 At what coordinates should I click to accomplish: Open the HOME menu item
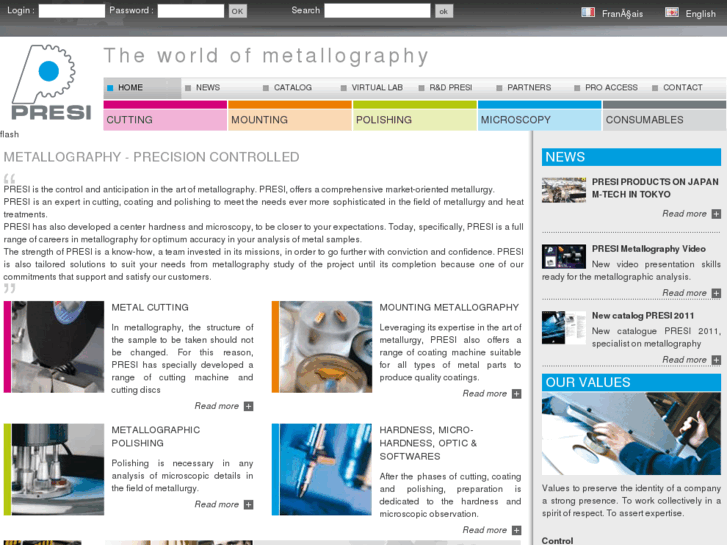pyautogui.click(x=142, y=88)
